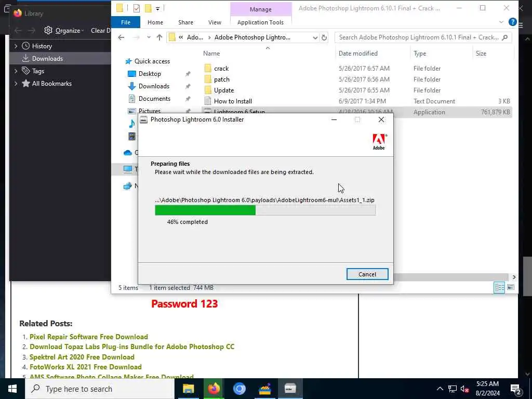Open Downloads in Explorer navigation pane
The width and height of the screenshot is (532, 399).
(154, 86)
